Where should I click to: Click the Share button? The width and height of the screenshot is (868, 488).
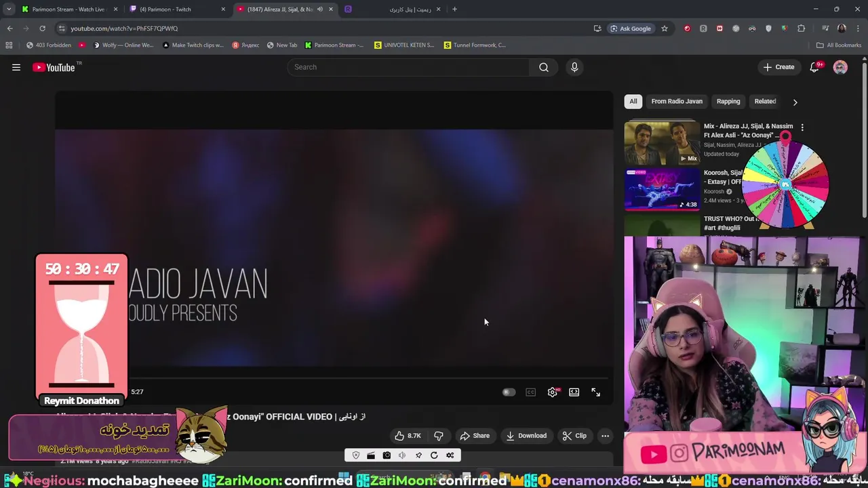[x=475, y=436]
